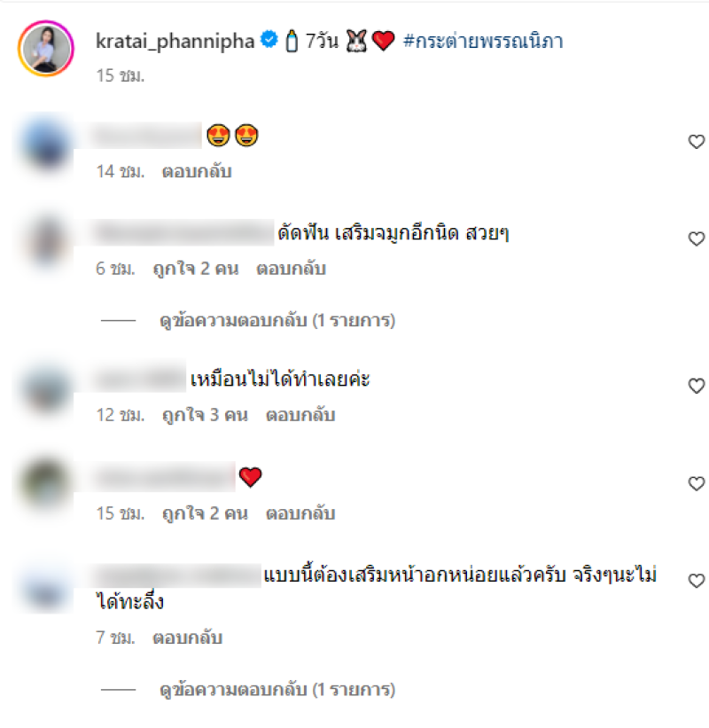709x728 pixels.
Task: Open the hashtag #กระต่ายพรรณนิภา
Action: 483,41
